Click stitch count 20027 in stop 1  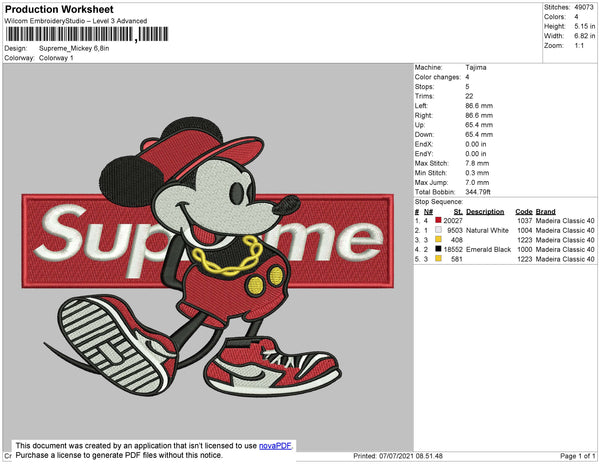coord(453,221)
